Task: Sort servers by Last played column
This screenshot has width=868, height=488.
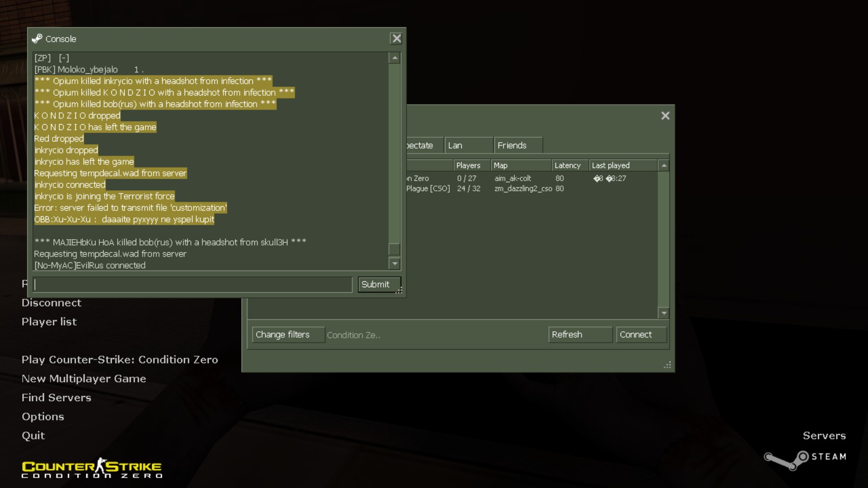Action: (622, 165)
